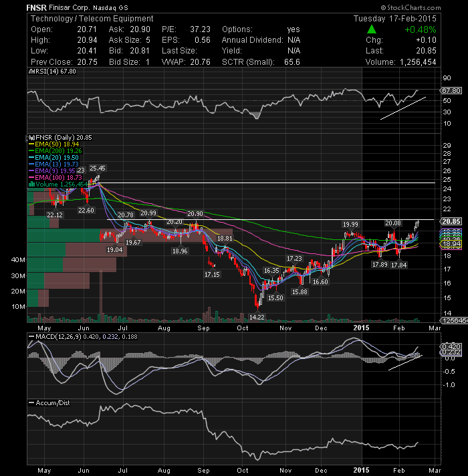Select the Prev Close value 20.75

point(87,62)
